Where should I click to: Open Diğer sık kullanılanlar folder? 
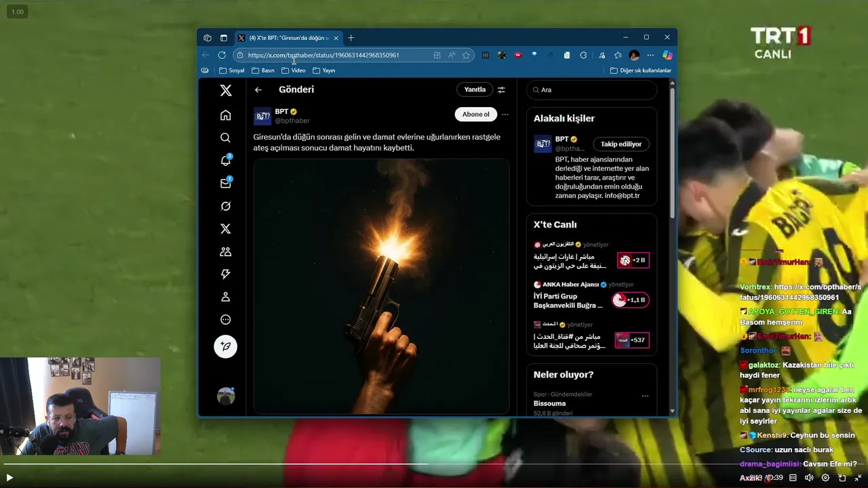[640, 70]
